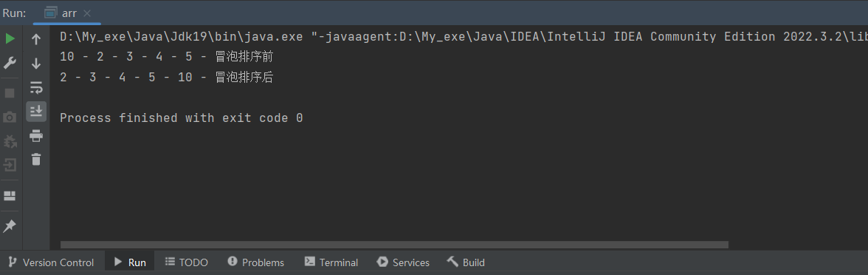Click the horizontal console scrollbar
Image resolution: width=868 pixels, height=275 pixels.
[394, 245]
